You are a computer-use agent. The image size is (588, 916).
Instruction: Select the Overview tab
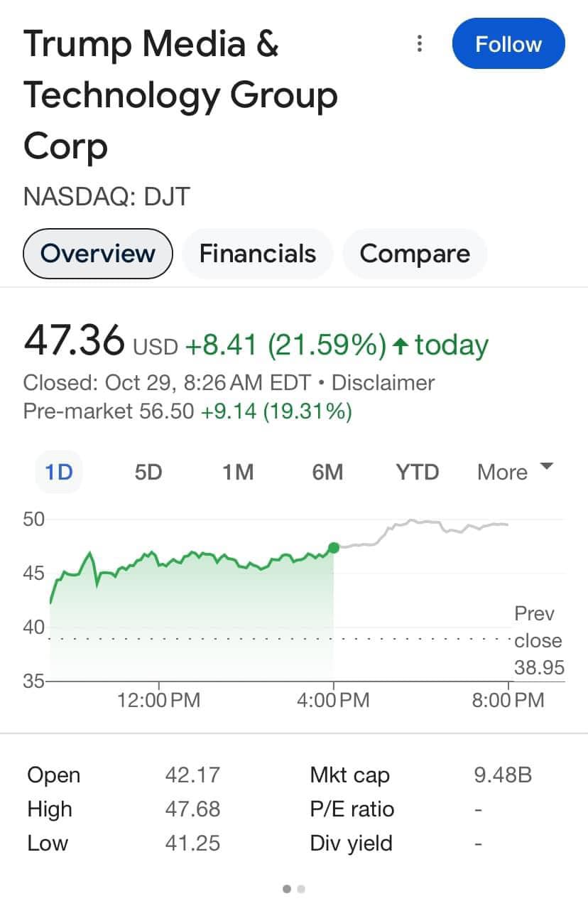pyautogui.click(x=98, y=254)
